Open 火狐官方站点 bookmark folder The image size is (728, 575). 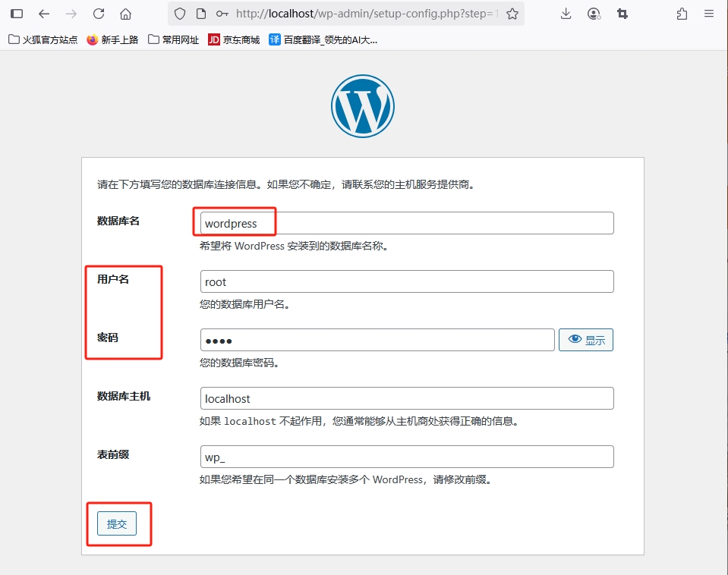pos(43,40)
